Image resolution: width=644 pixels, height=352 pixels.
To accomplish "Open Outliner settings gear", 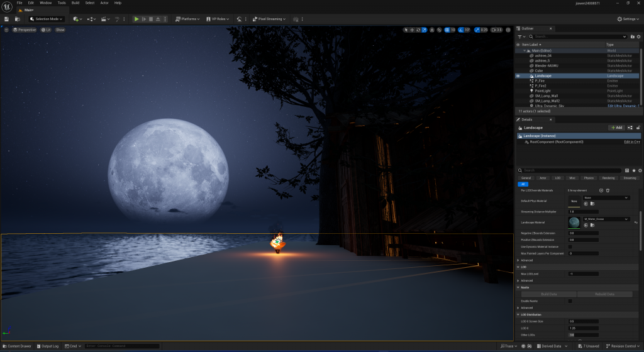I will coord(638,36).
